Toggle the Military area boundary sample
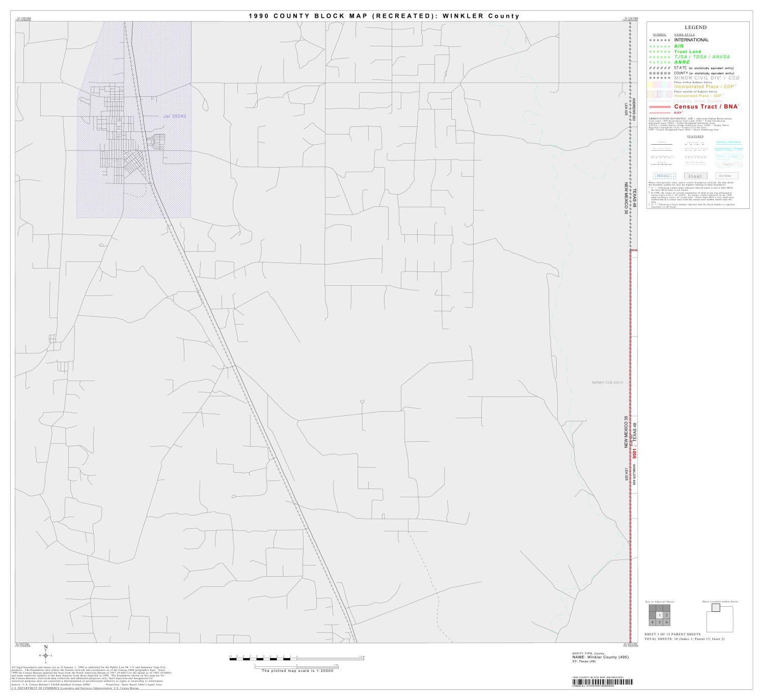 663,175
